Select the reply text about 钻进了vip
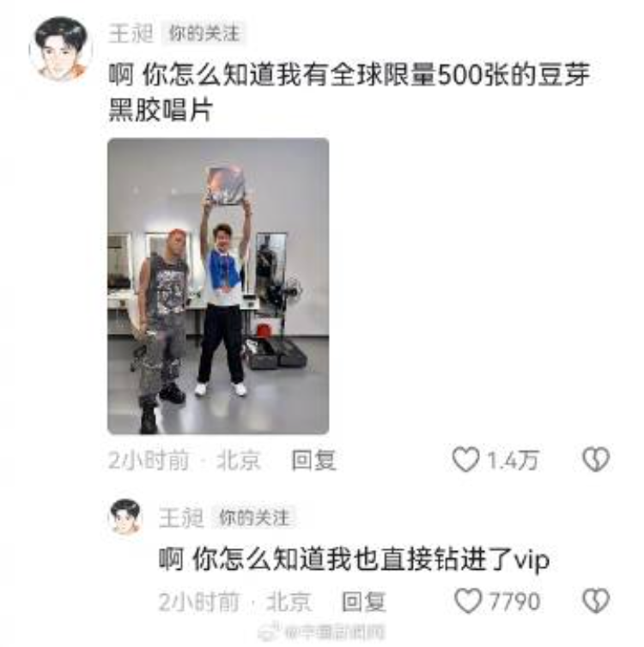 coord(354,559)
